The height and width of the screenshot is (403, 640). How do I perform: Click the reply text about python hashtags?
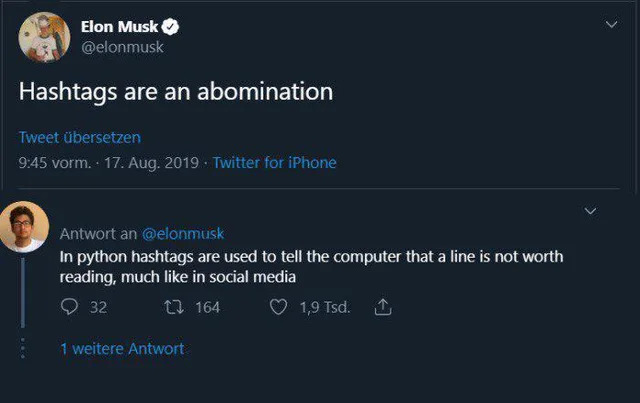click(310, 266)
